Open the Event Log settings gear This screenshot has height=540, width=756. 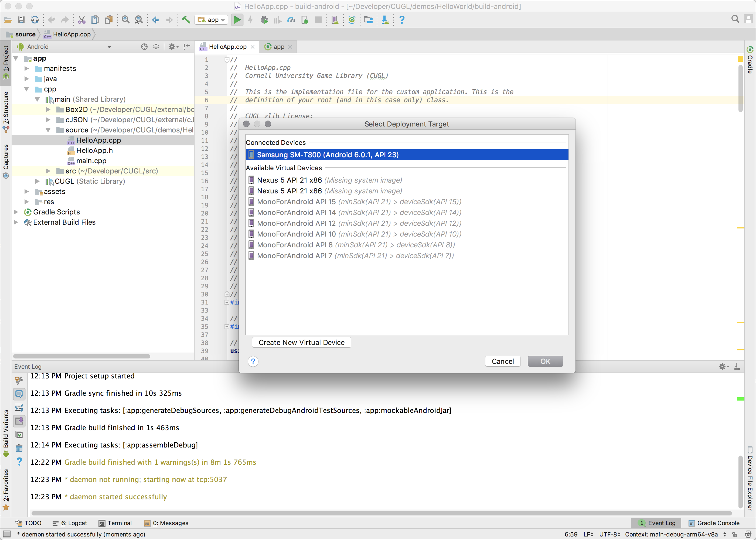point(722,366)
